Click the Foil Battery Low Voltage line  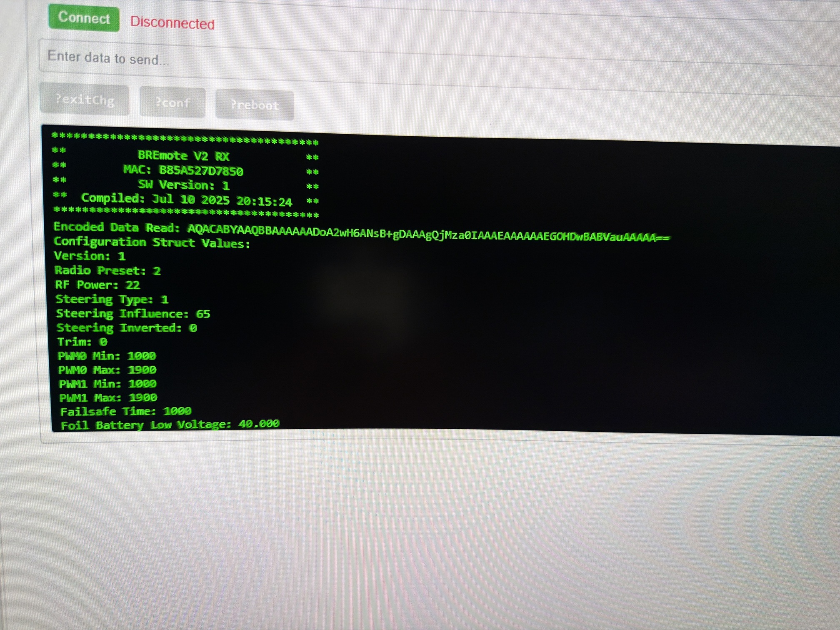[x=170, y=425]
